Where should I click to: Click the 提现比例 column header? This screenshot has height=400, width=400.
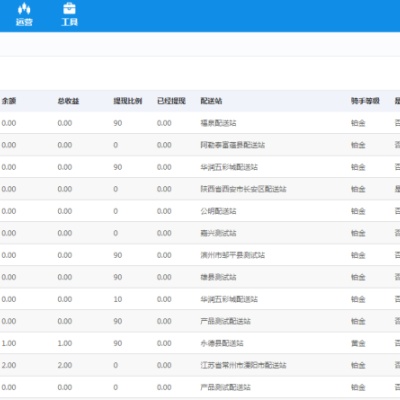[128, 101]
